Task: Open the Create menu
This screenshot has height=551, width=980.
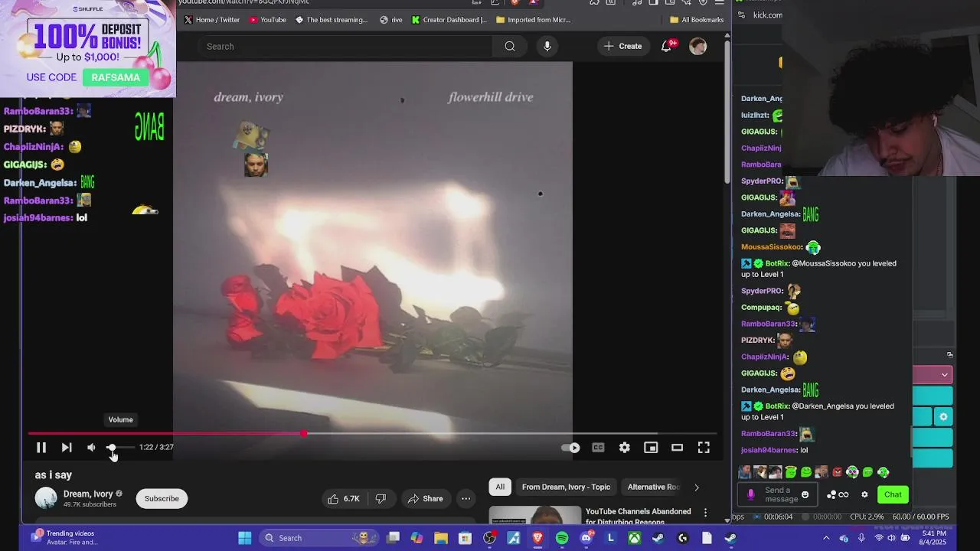Action: click(x=622, y=47)
